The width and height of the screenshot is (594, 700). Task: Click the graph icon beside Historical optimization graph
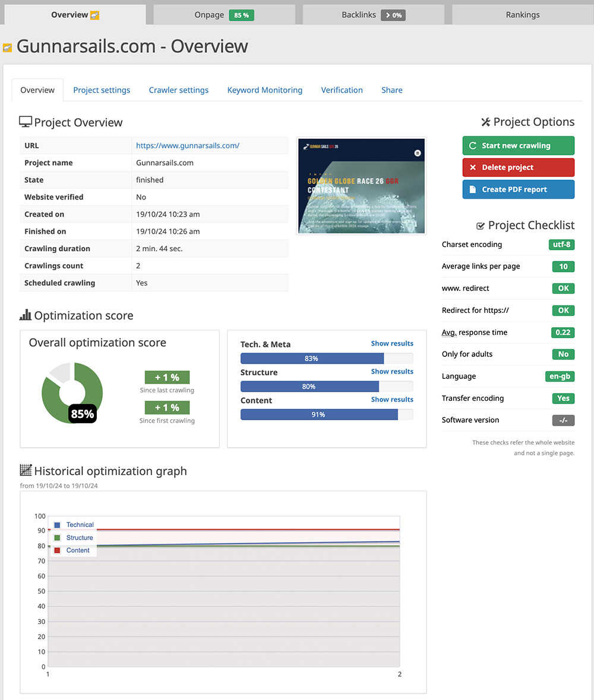pyautogui.click(x=26, y=470)
